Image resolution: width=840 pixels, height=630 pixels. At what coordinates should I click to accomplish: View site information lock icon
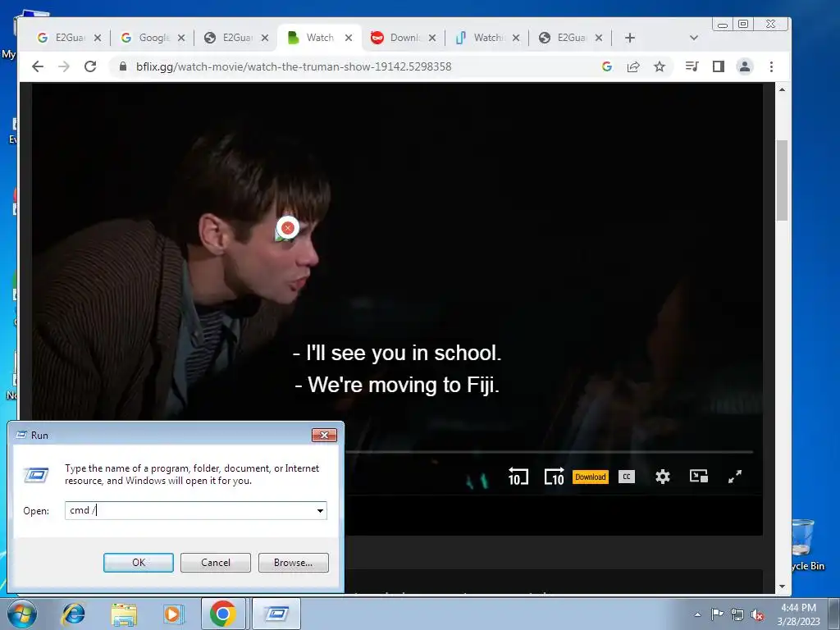point(123,66)
